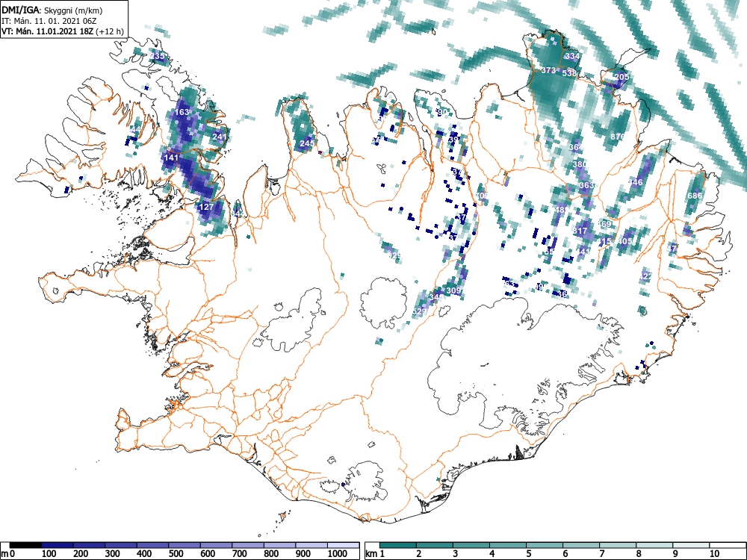Select the 5–6 km legend swatch
The height and width of the screenshot is (560, 747).
pyautogui.click(x=545, y=544)
